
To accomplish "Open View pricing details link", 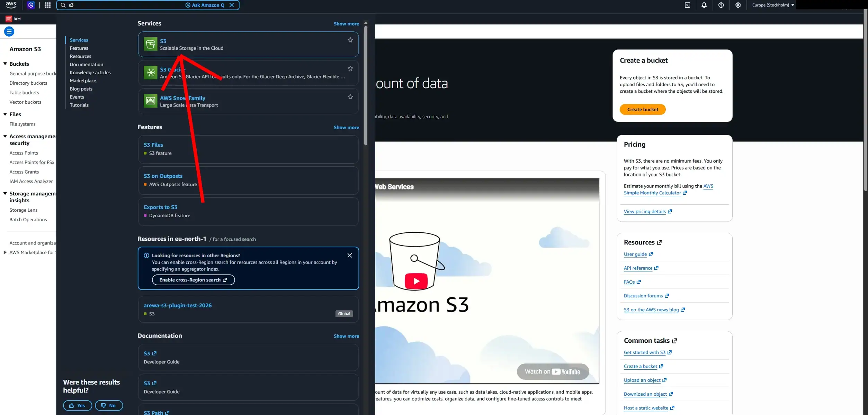I will tap(647, 211).
